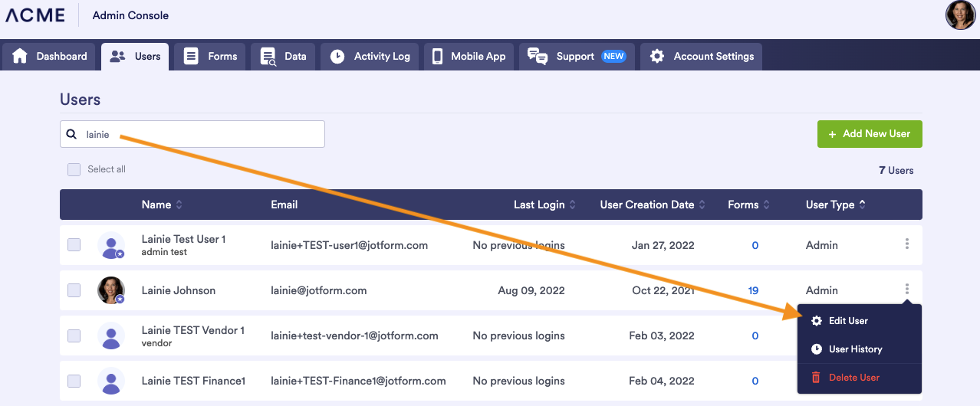Sort users by the Name column arrows
The width and height of the screenshot is (980, 406).
click(179, 205)
